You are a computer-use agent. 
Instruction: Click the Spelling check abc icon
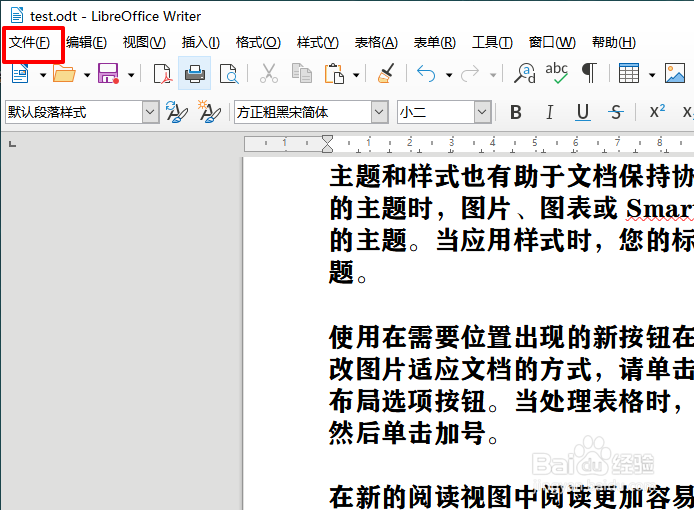(556, 73)
